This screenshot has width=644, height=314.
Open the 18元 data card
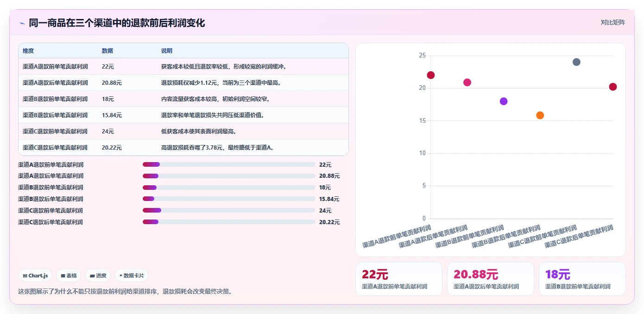[582, 279]
